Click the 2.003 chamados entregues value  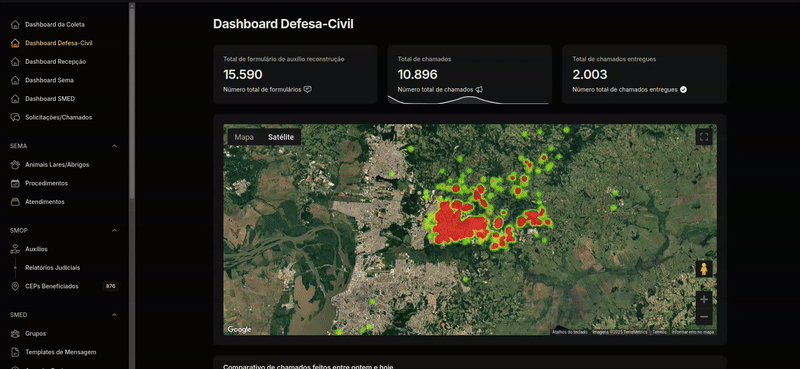[x=590, y=75]
